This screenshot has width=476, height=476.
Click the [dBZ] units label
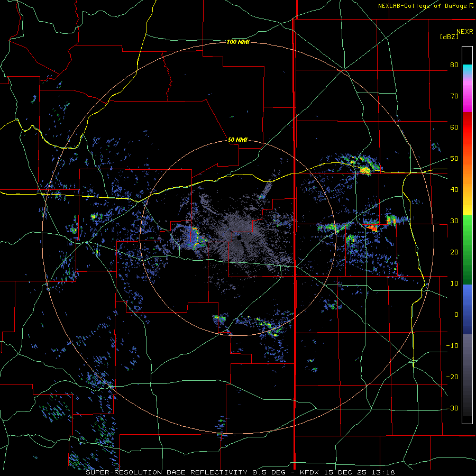tap(449, 37)
